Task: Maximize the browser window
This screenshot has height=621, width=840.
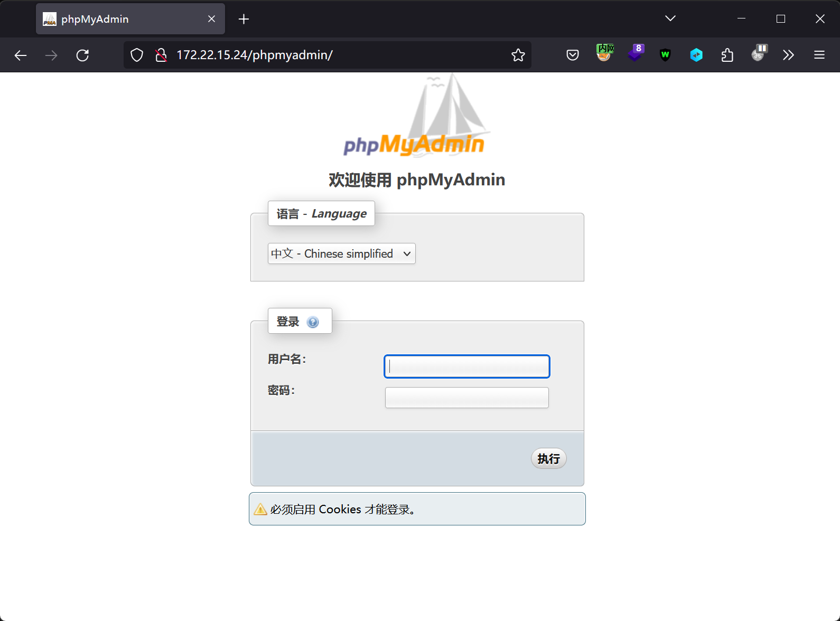Action: (x=781, y=18)
